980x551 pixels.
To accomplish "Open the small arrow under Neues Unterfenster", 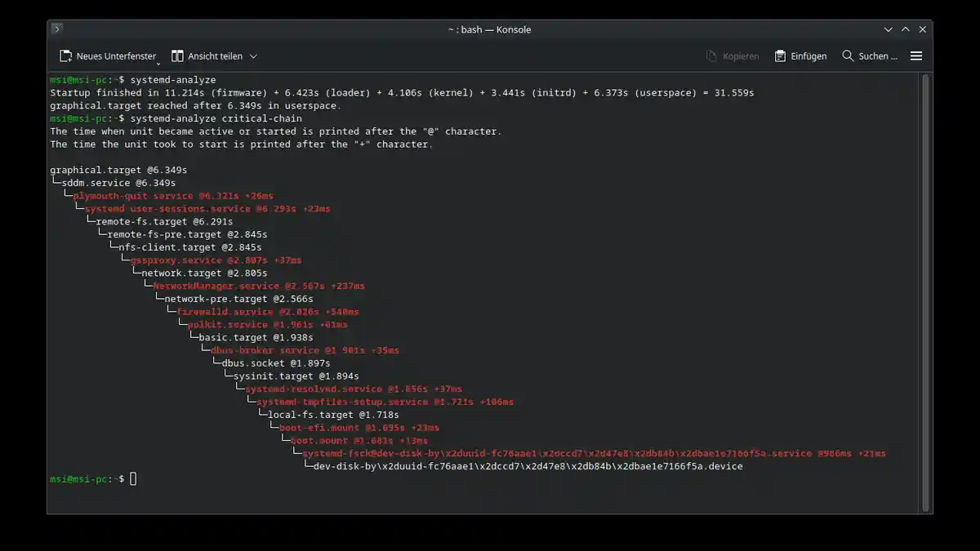I will pos(158,63).
